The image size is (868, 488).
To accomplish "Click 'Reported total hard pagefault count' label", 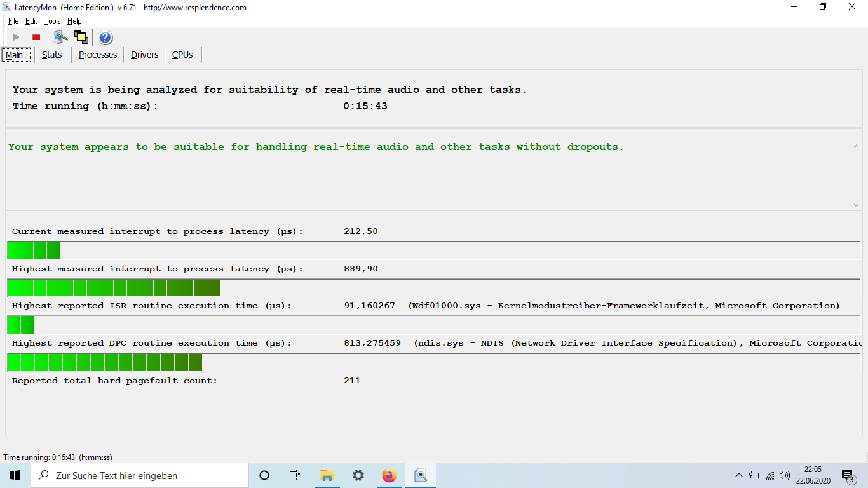I will pyautogui.click(x=114, y=381).
